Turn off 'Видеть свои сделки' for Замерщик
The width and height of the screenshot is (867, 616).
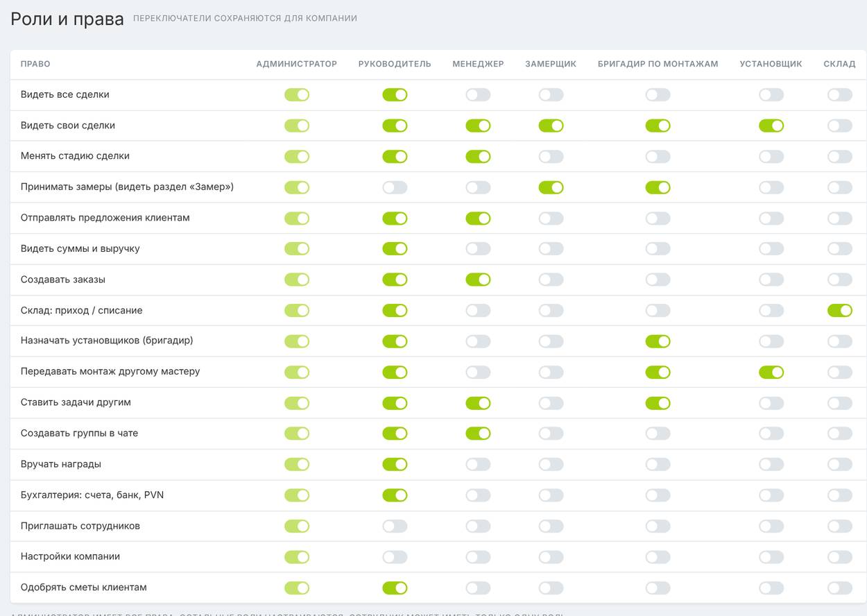tap(551, 126)
